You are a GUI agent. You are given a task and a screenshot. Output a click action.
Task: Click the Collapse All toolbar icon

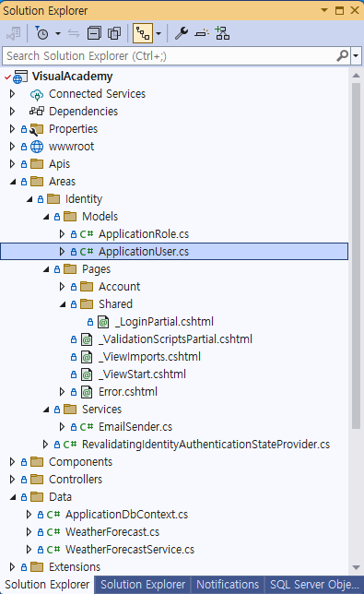click(x=94, y=33)
